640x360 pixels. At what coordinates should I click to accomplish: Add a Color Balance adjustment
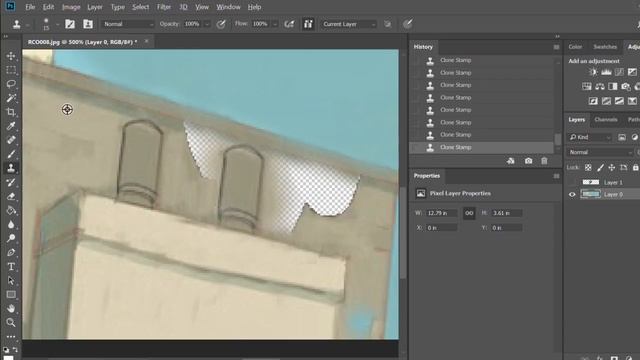pyautogui.click(x=600, y=87)
